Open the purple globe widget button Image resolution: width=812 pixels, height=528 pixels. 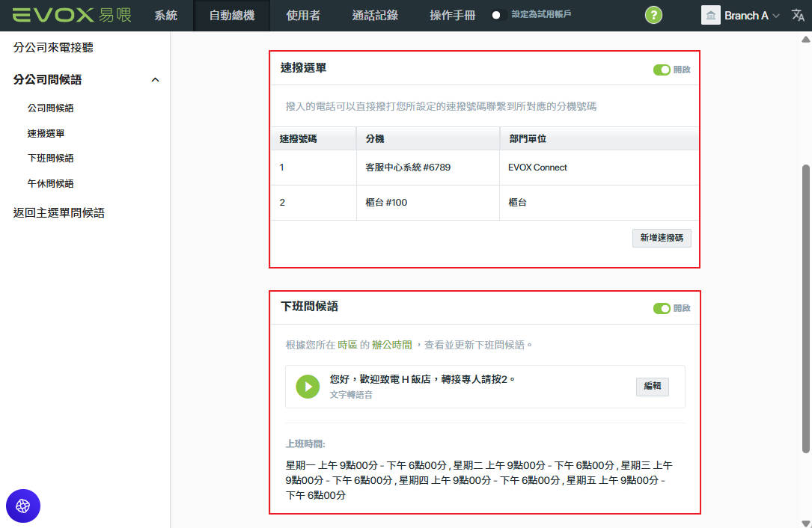(22, 506)
